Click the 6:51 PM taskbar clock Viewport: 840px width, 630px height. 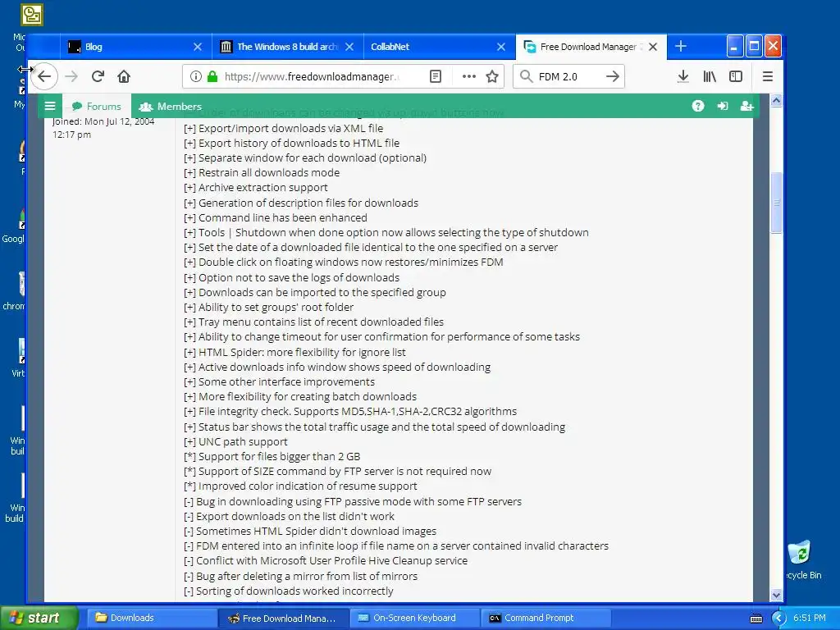tap(810, 619)
